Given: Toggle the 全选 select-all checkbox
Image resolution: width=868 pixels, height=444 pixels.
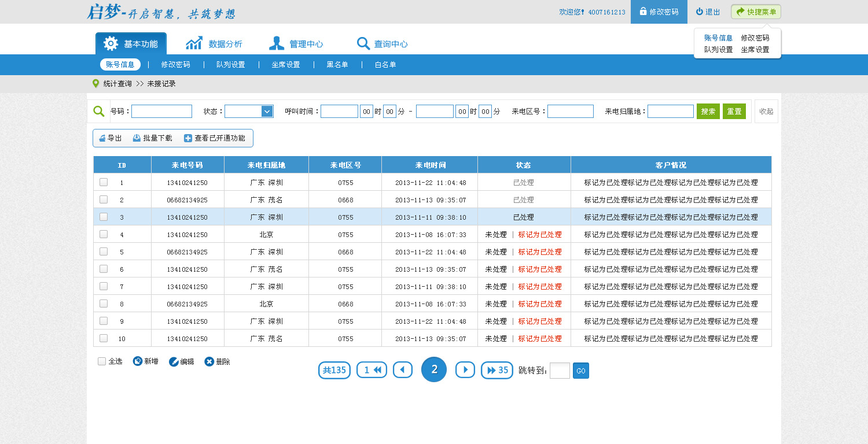Looking at the screenshot, I should point(102,361).
